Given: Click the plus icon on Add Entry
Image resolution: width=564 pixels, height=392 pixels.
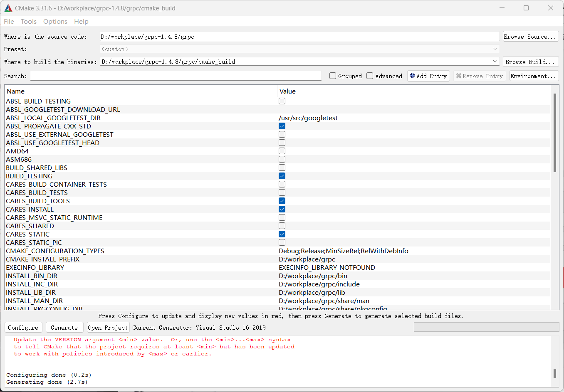Looking at the screenshot, I should coord(412,76).
